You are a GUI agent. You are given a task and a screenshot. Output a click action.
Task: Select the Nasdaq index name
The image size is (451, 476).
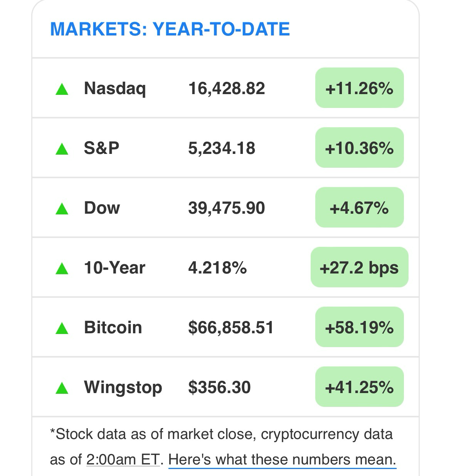[115, 89]
